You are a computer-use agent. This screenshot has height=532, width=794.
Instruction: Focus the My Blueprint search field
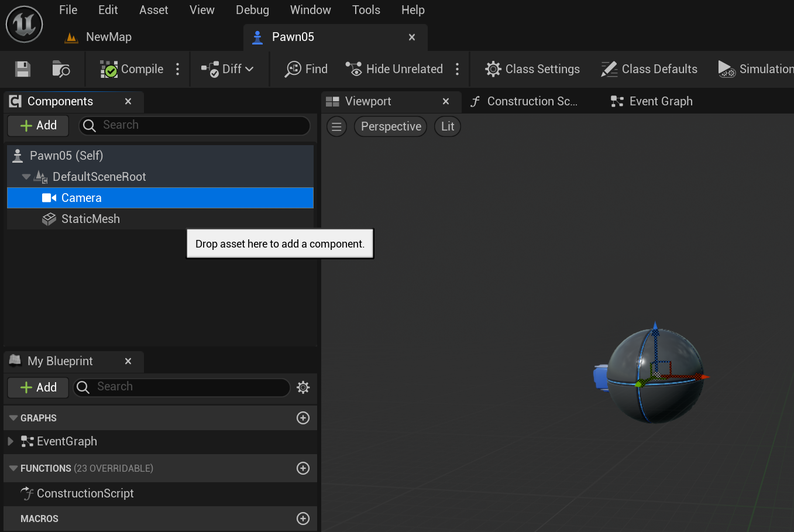tap(181, 387)
